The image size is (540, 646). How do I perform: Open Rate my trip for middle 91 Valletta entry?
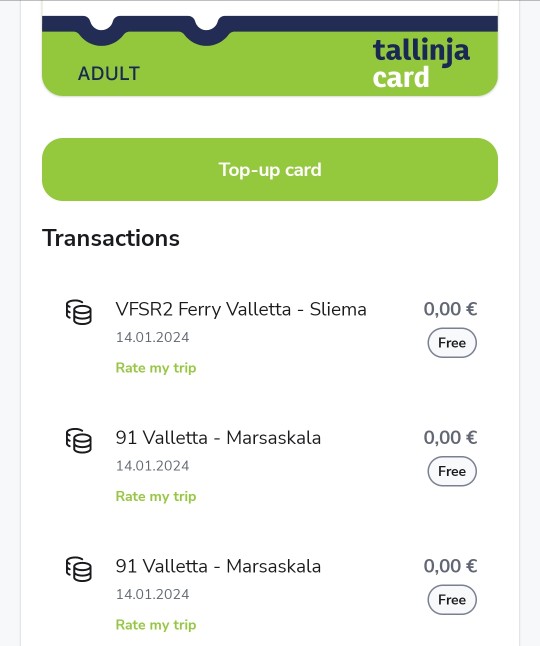tap(156, 496)
